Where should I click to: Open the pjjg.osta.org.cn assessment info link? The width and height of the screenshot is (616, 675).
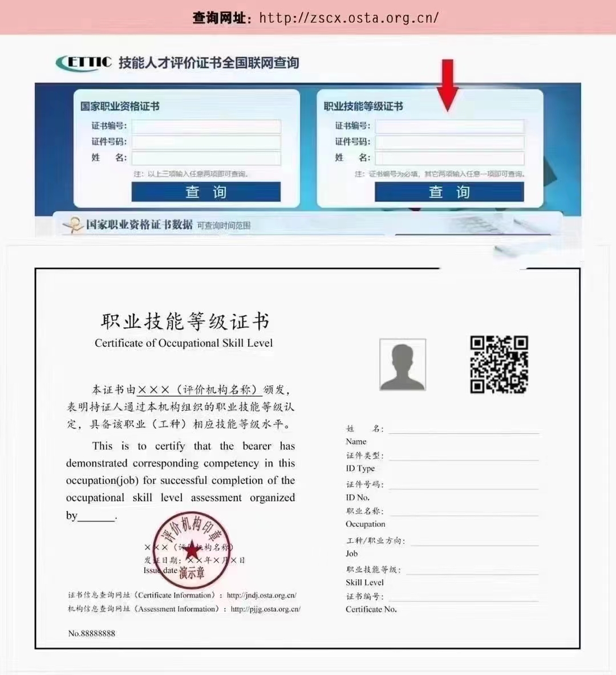[x=265, y=609]
